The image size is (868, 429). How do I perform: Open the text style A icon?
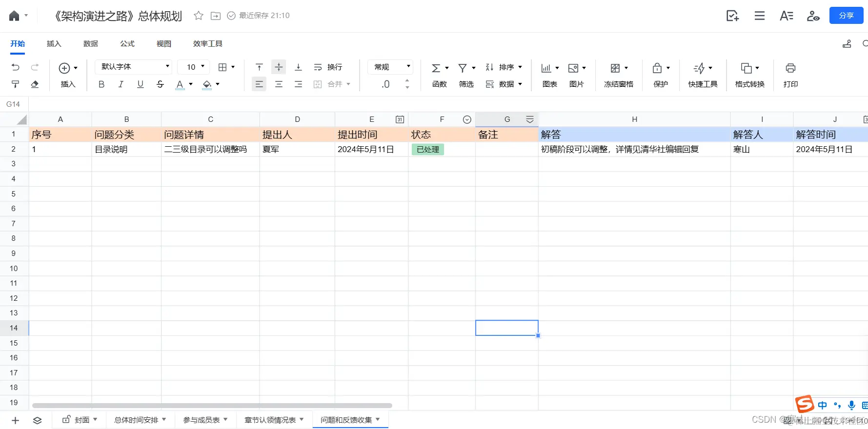pyautogui.click(x=786, y=16)
